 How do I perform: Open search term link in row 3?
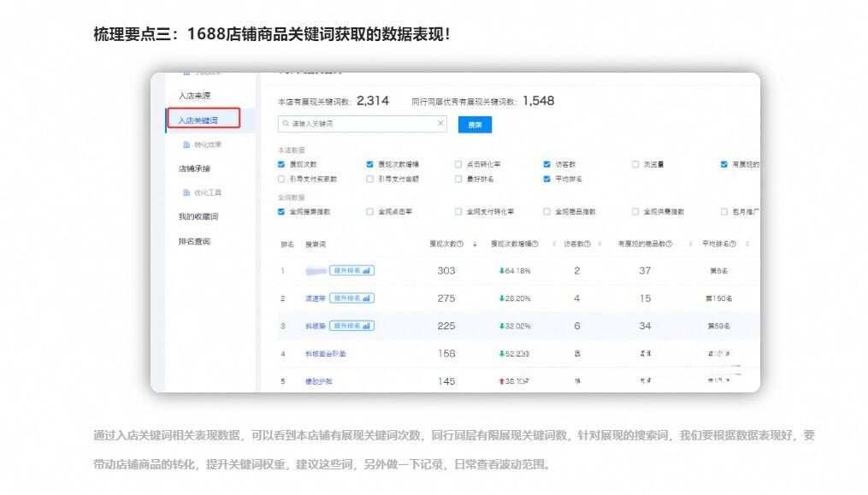pos(316,326)
